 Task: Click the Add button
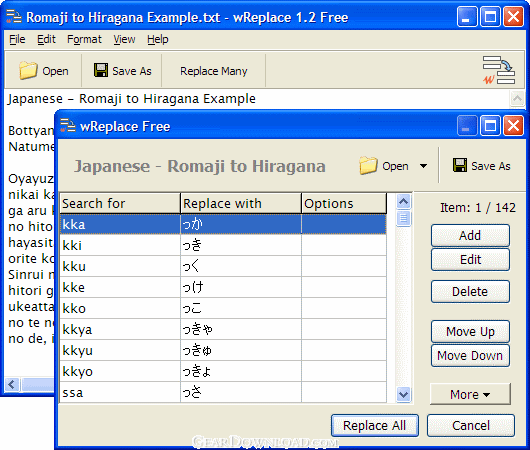[x=470, y=235]
